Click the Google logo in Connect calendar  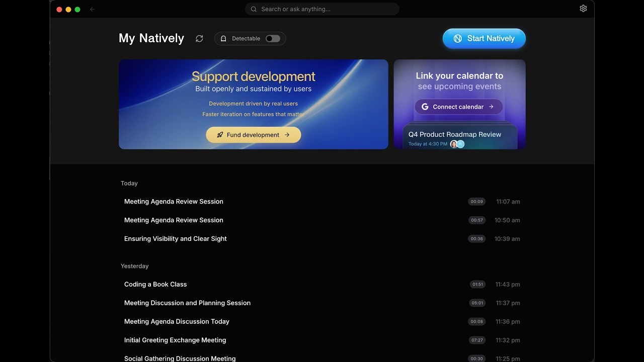[425, 107]
